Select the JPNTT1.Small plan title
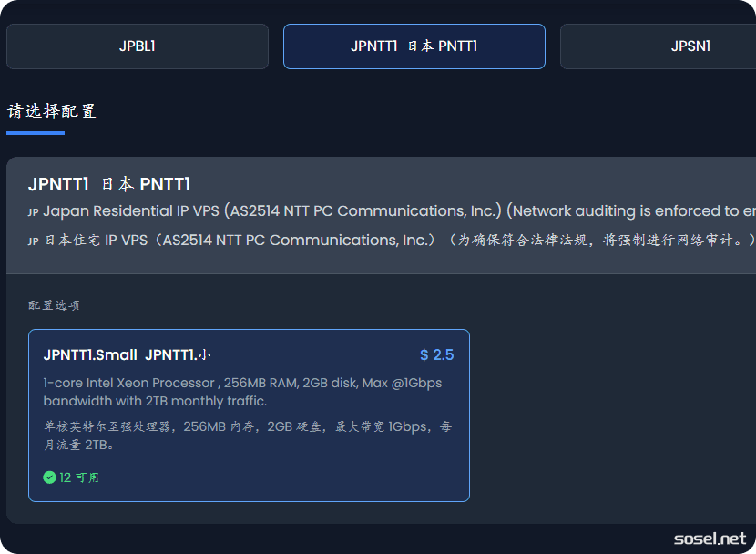The image size is (756, 554). (x=90, y=354)
